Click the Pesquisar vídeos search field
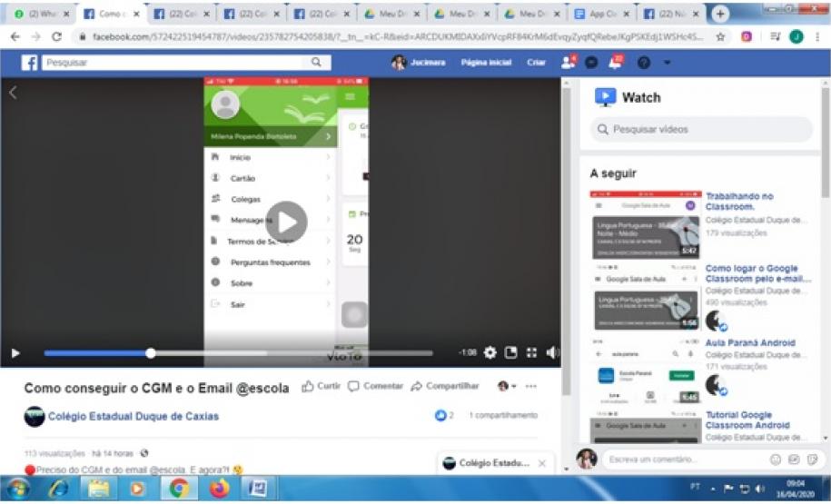Image resolution: width=831 pixels, height=504 pixels. (x=701, y=130)
